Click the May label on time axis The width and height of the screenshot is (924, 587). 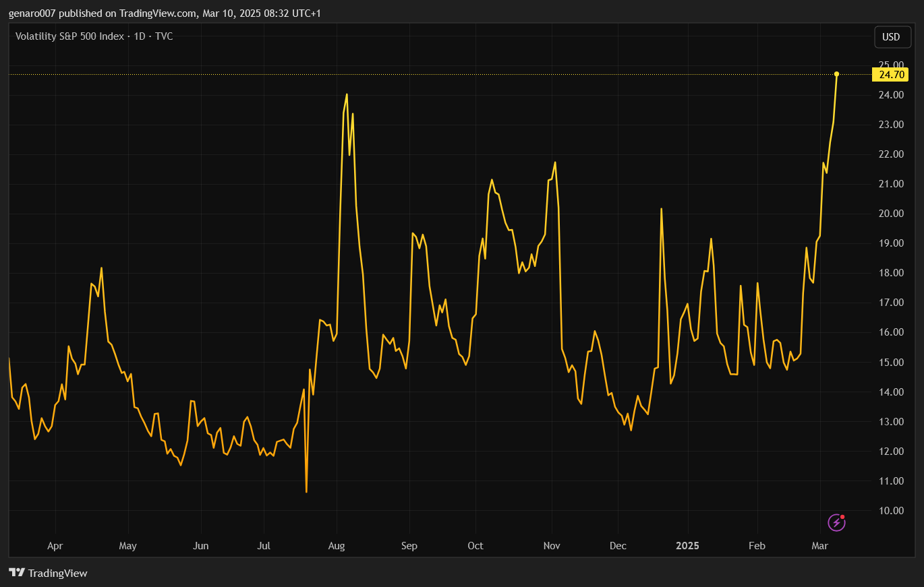coord(127,546)
